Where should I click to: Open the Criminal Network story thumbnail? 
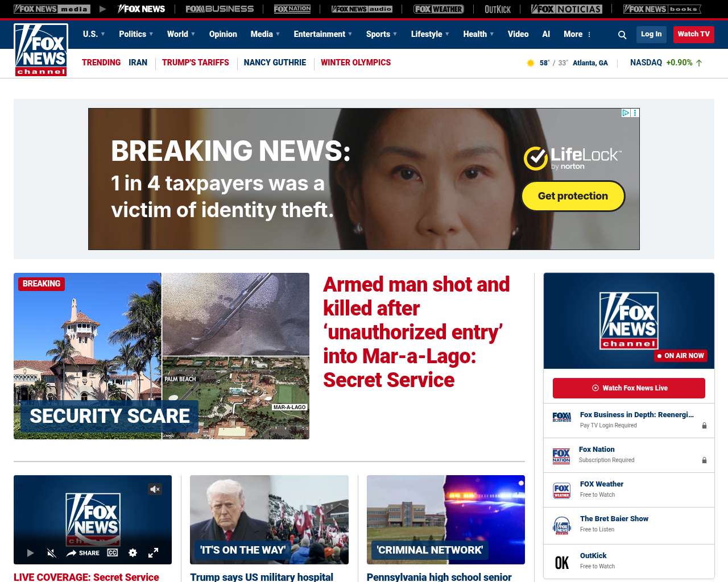[445, 519]
